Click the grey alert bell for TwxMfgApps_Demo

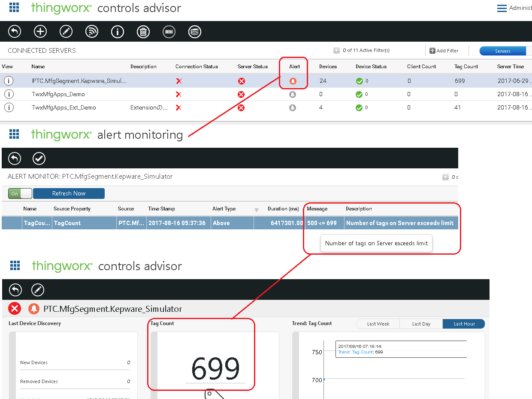pos(293,94)
